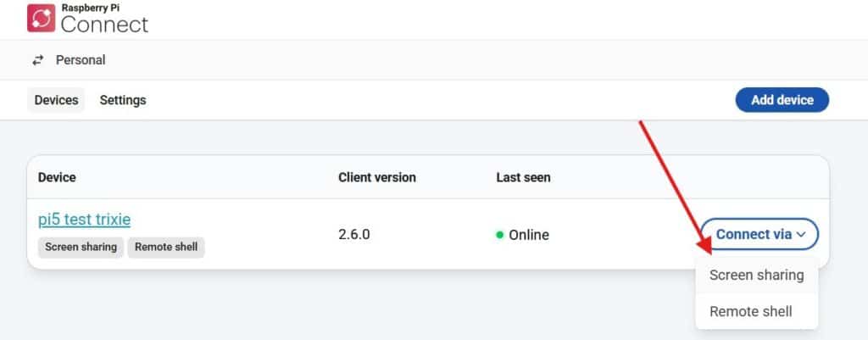The height and width of the screenshot is (340, 868).
Task: Switch to the Devices tab
Action: pos(56,100)
